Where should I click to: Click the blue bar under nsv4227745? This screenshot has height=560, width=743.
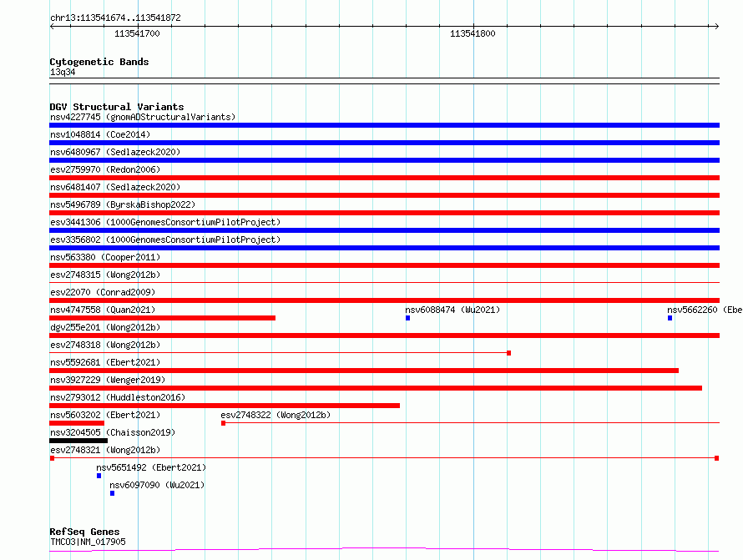pyautogui.click(x=384, y=125)
